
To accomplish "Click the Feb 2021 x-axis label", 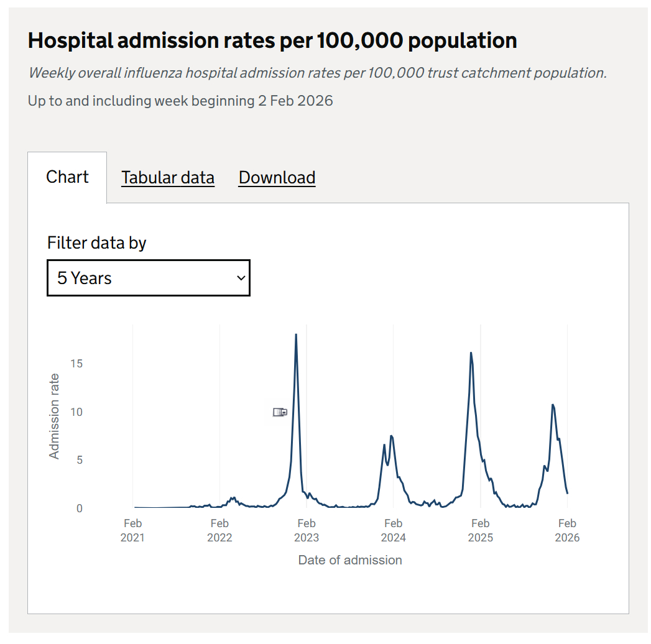I will coord(132,530).
